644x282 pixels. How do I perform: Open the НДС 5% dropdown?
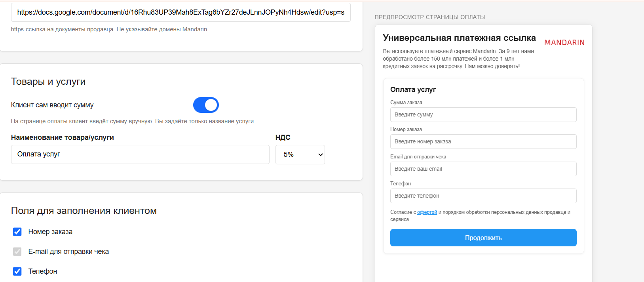click(300, 154)
